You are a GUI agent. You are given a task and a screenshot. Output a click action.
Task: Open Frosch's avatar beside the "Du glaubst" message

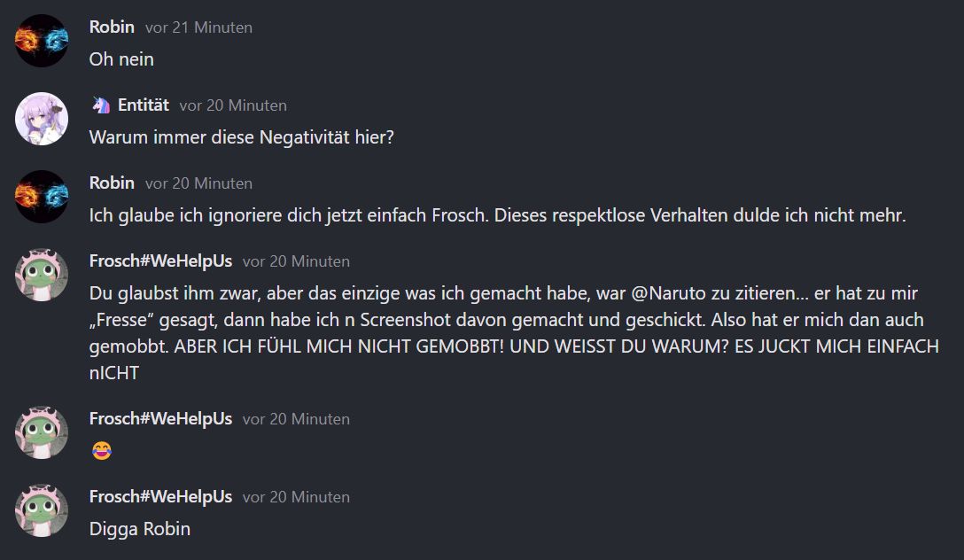[42, 275]
